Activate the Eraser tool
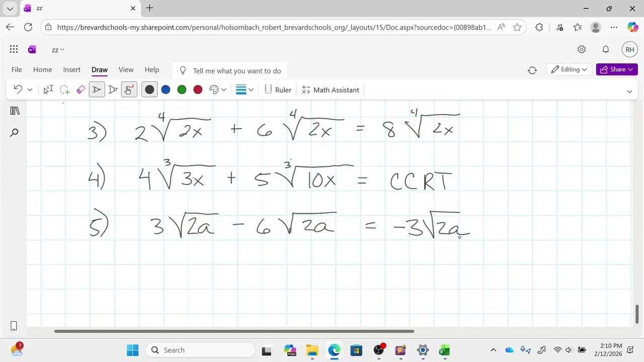Image resolution: width=644 pixels, height=362 pixels. pos(80,89)
